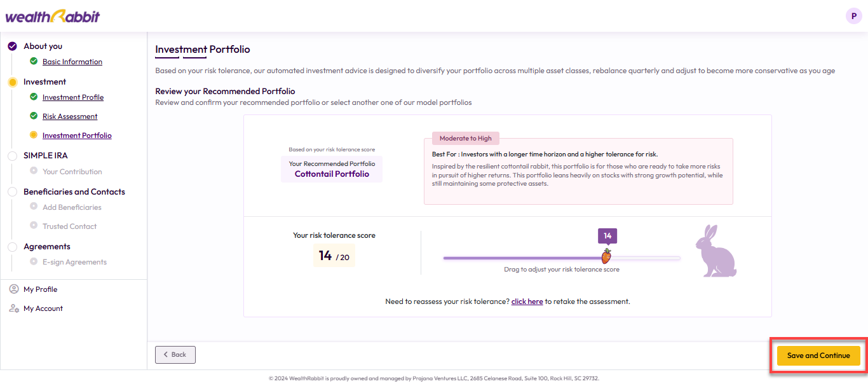Select the Investment section
This screenshot has width=868, height=386.
point(44,82)
